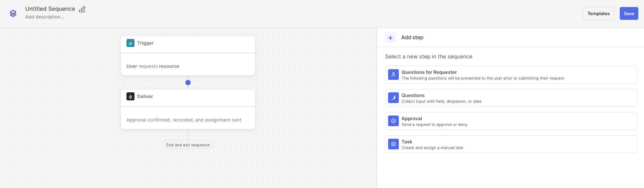Click the Questions step pencil icon
Viewport: 644px width, 188px height.
pos(393,98)
